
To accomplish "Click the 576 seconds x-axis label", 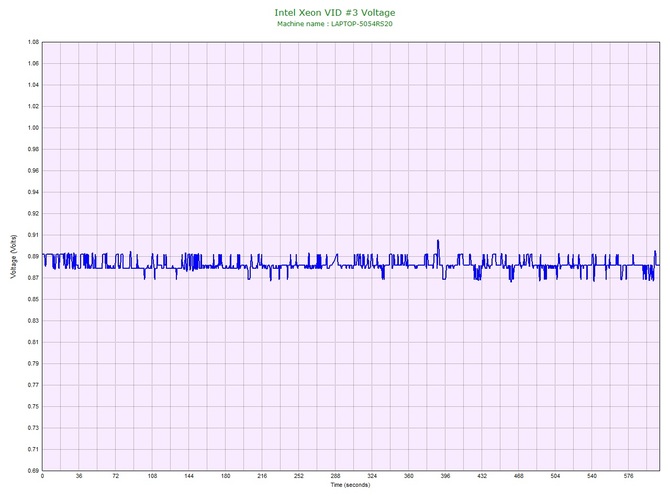I will pyautogui.click(x=629, y=476).
